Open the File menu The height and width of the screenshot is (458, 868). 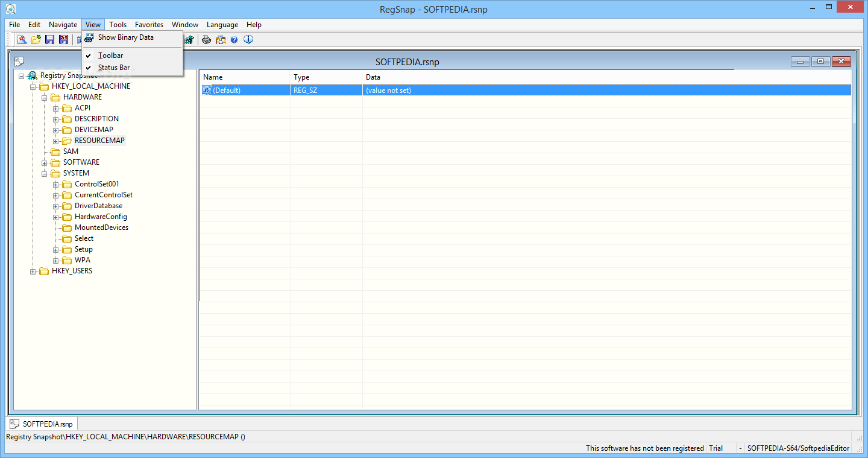coord(14,25)
